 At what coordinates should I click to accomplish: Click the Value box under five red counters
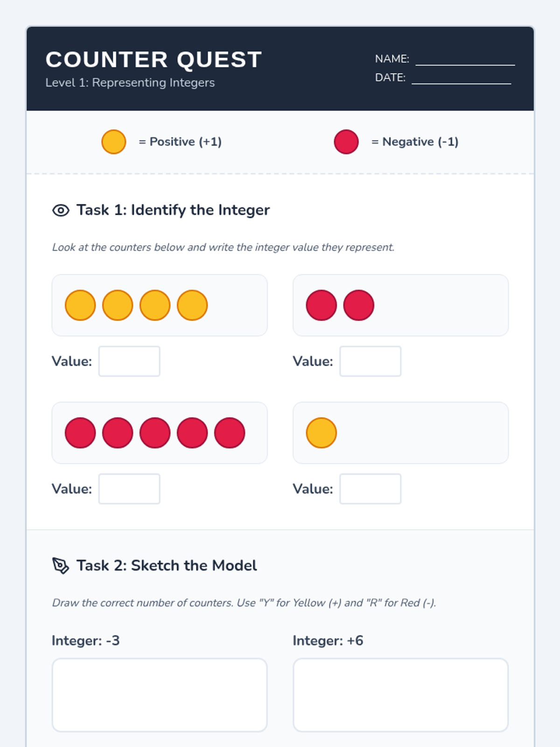(x=129, y=489)
